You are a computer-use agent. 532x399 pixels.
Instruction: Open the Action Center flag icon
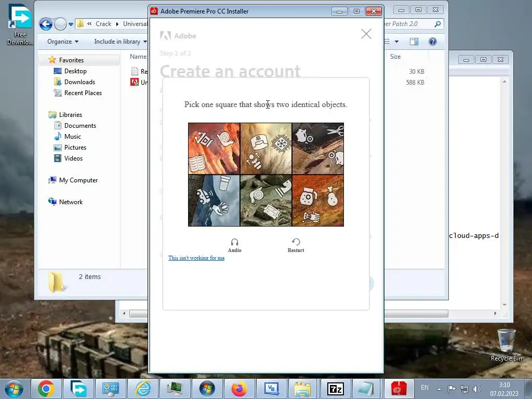tap(451, 389)
